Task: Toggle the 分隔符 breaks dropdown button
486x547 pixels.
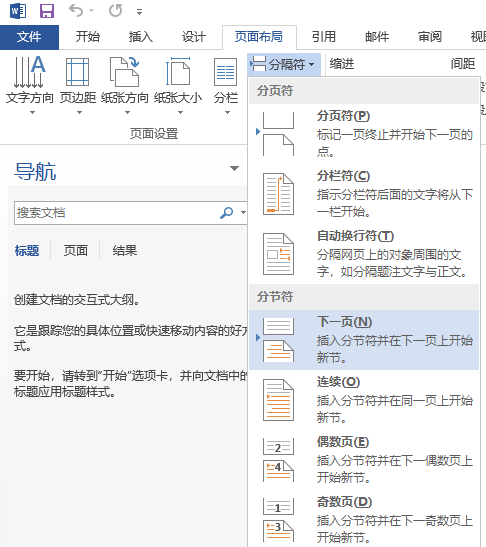Action: click(284, 64)
